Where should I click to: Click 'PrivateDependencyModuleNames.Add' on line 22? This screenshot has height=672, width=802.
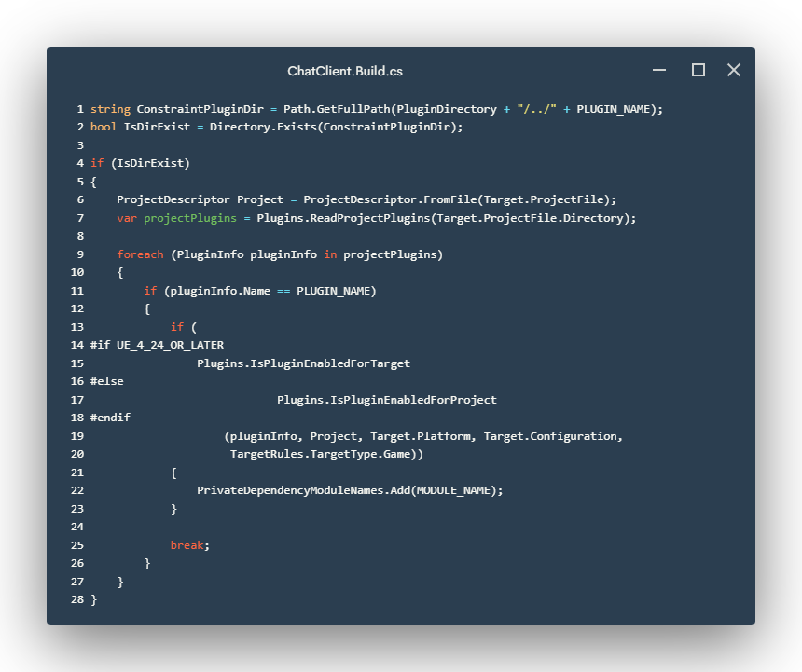pyautogui.click(x=303, y=490)
